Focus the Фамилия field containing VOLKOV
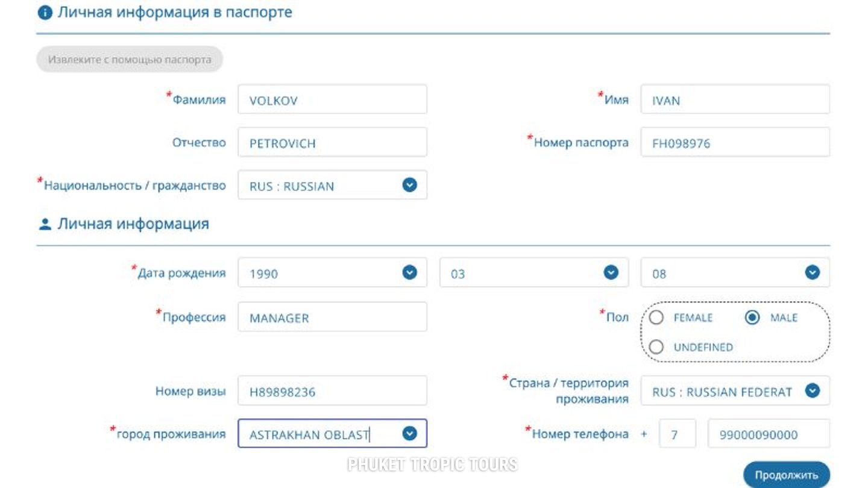 point(332,100)
